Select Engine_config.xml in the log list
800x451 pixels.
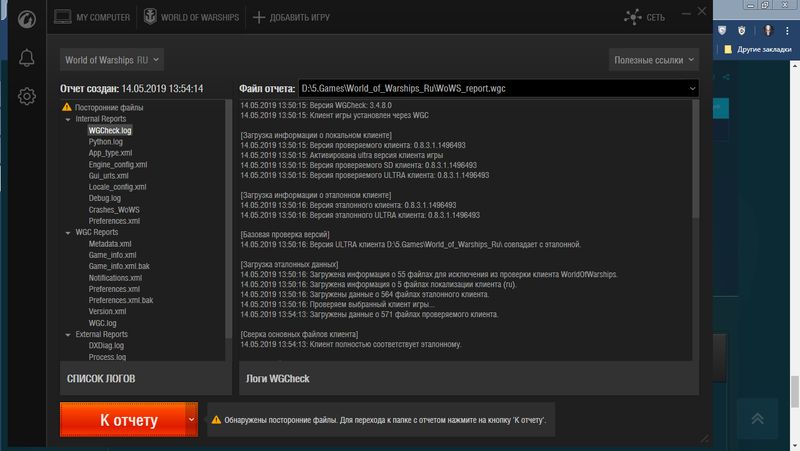(118, 164)
